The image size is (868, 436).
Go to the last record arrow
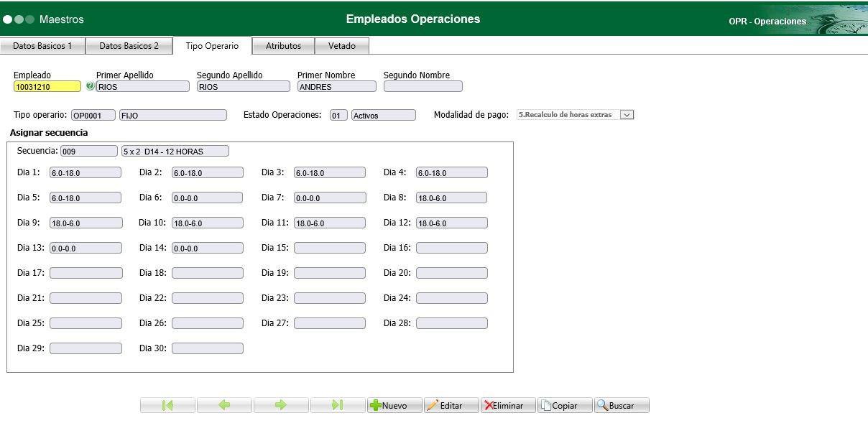click(338, 405)
